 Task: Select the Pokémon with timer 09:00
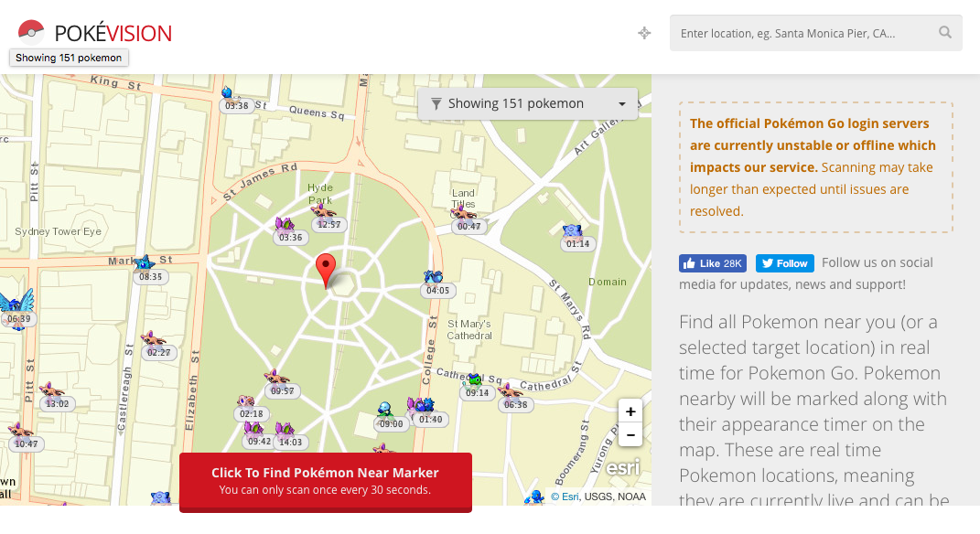[x=385, y=410]
